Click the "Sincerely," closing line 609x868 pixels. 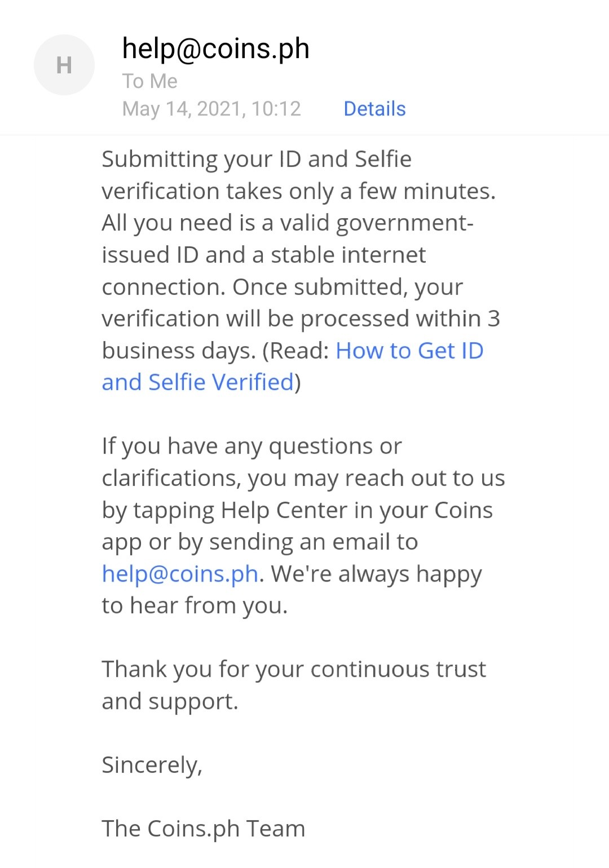click(x=152, y=765)
